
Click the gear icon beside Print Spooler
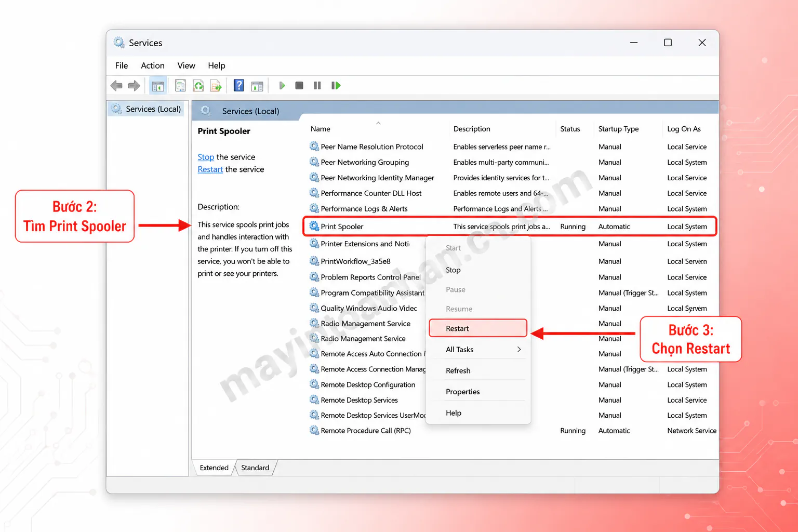(x=314, y=226)
